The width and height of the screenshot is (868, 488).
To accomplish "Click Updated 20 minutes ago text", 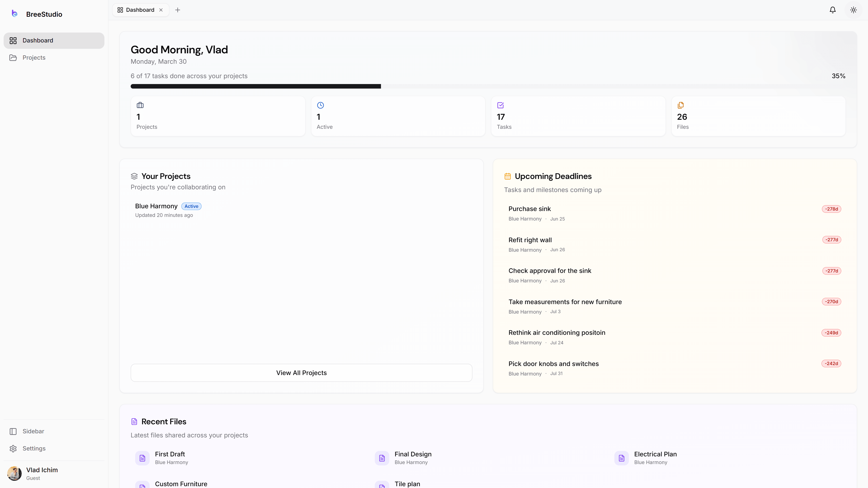I will (x=164, y=215).
